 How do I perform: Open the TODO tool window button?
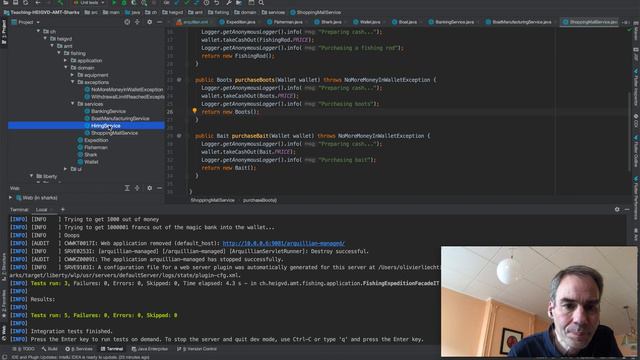pyautogui.click(x=24, y=349)
